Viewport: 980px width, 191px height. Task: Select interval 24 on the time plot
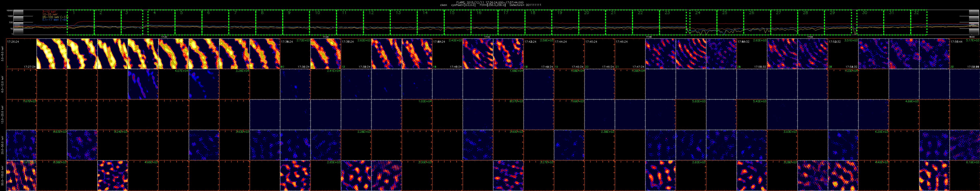(698, 13)
